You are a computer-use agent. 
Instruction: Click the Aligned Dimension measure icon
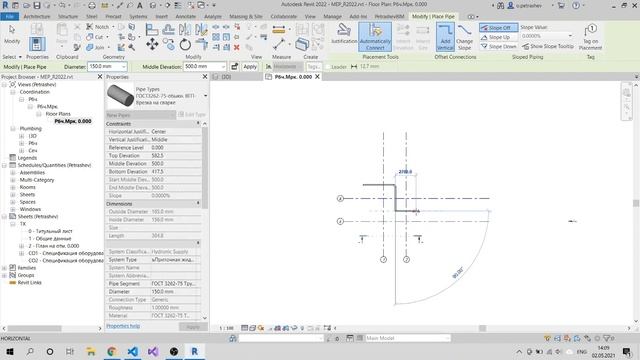coord(279,29)
